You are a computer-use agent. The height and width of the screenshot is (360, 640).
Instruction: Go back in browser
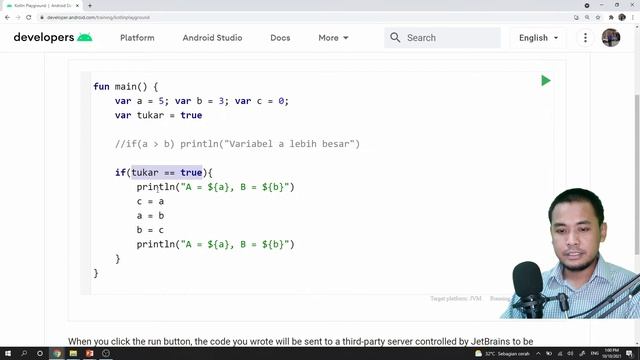coord(7,18)
